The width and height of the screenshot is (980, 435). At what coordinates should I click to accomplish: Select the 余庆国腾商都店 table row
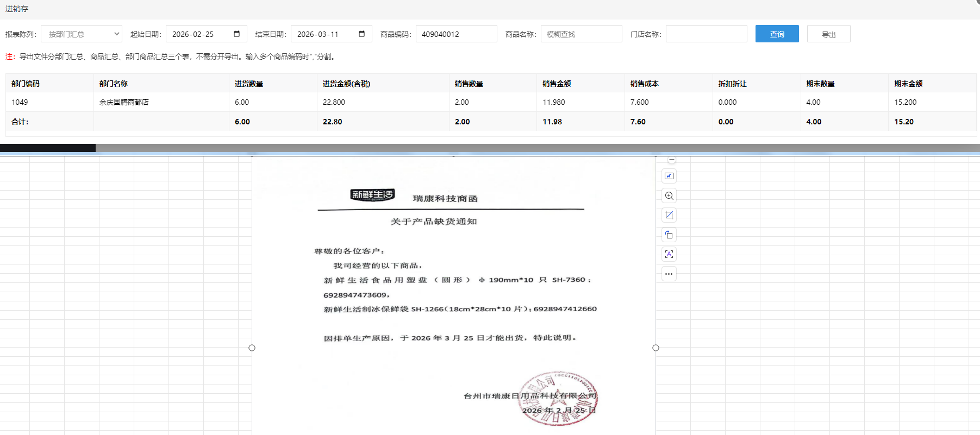pyautogui.click(x=124, y=102)
